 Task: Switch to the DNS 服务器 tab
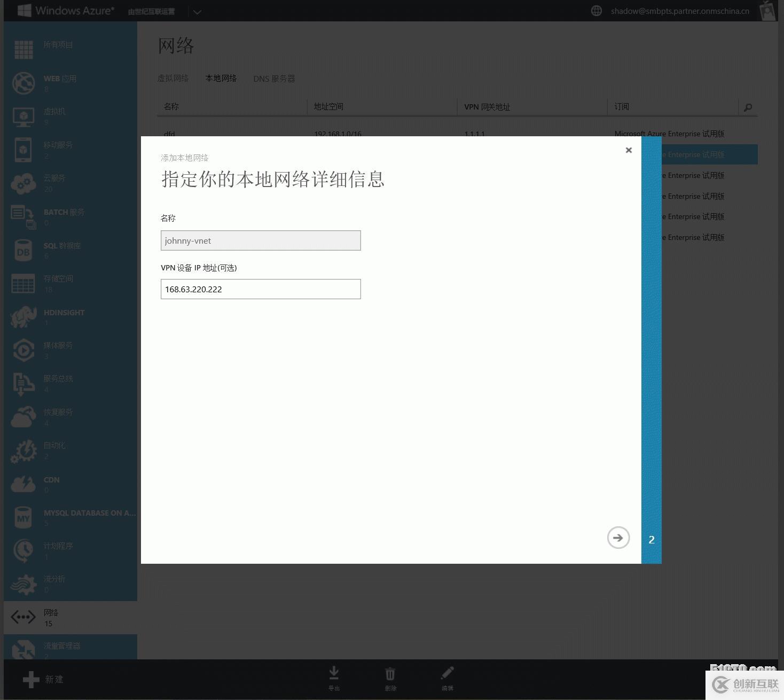(x=274, y=79)
